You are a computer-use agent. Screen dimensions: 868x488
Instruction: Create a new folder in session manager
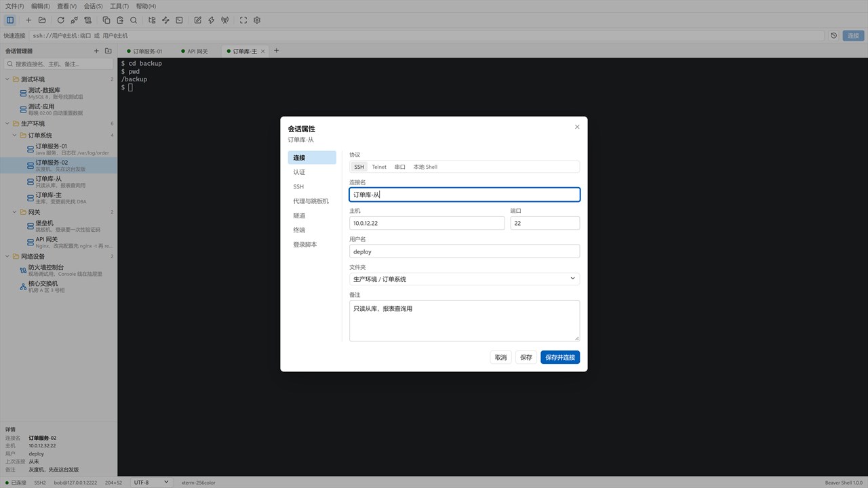108,51
